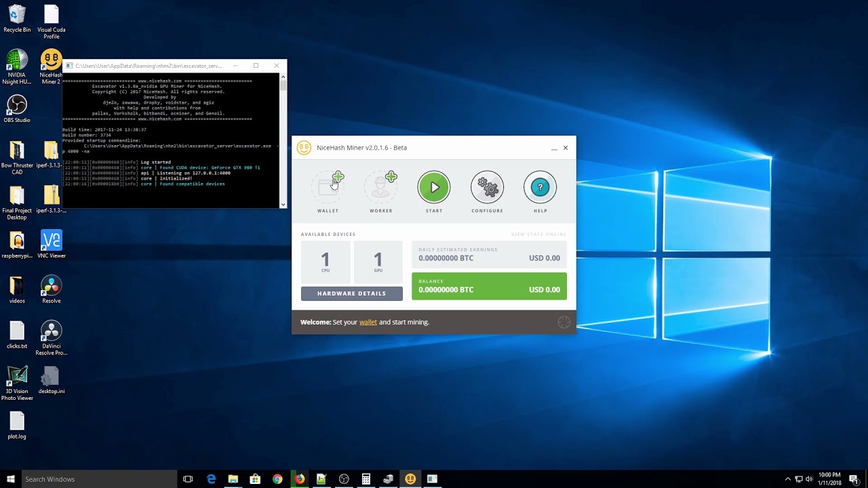Image resolution: width=868 pixels, height=488 pixels.
Task: Click the taskbar clock showing 10:00 PM
Action: [829, 479]
